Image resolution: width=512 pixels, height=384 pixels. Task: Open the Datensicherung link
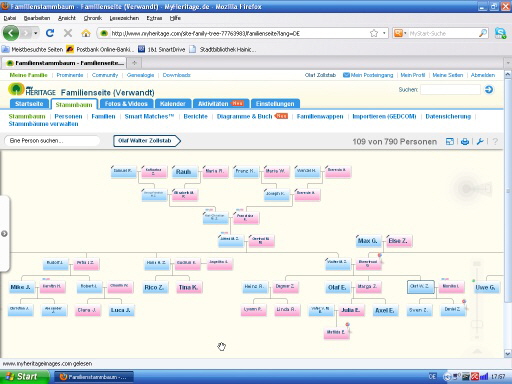(448, 116)
